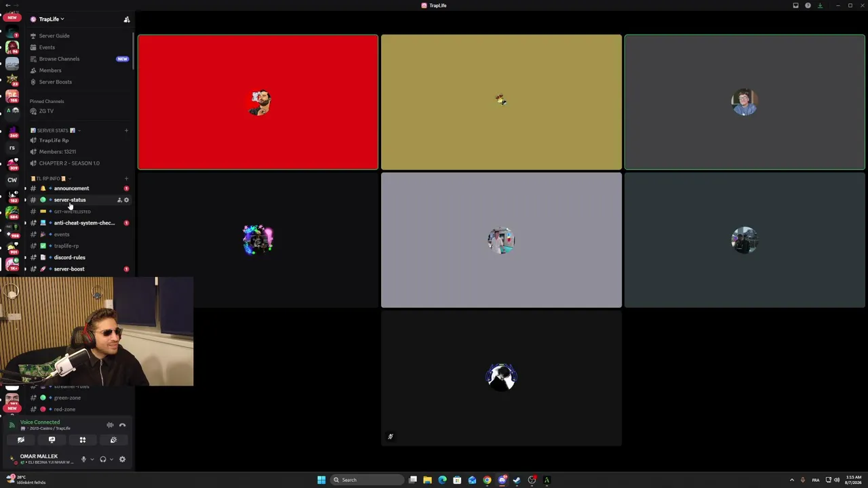The height and width of the screenshot is (488, 868).
Task: Open the TrapLife server dropdown menu
Action: (x=52, y=19)
